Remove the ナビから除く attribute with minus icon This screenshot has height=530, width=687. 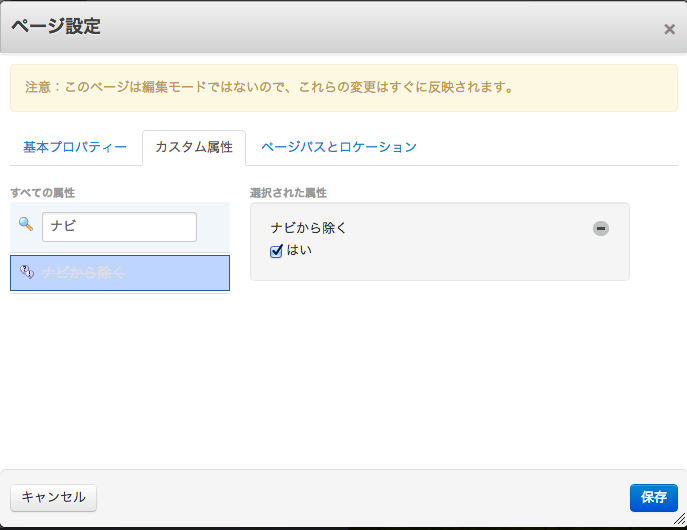[x=600, y=228]
